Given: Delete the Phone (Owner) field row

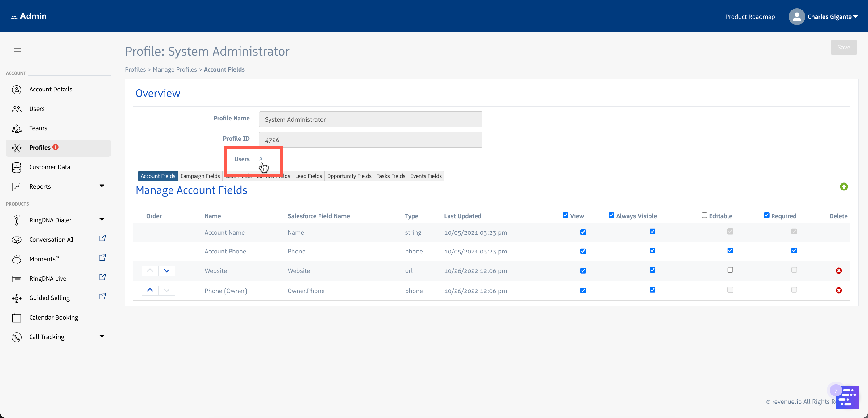Looking at the screenshot, I should click(x=838, y=291).
